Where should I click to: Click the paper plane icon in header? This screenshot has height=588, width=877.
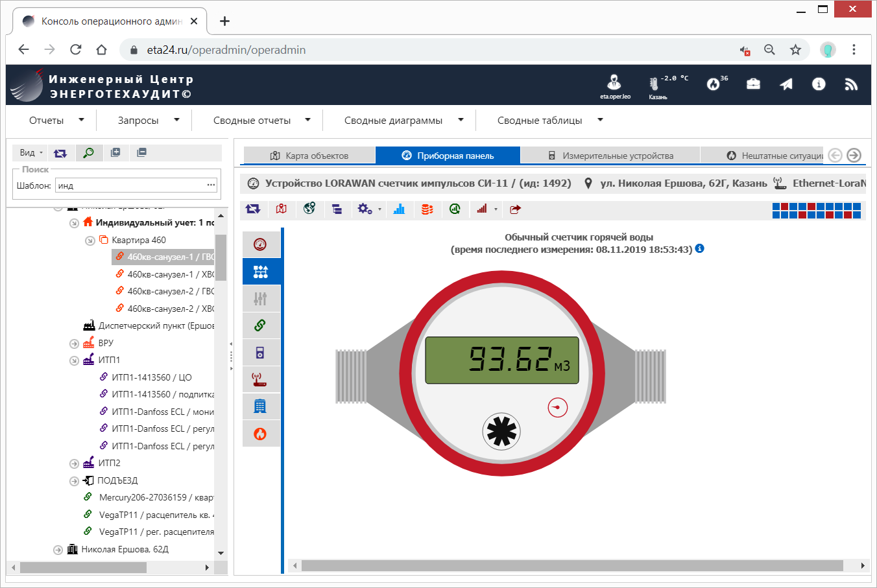[786, 84]
